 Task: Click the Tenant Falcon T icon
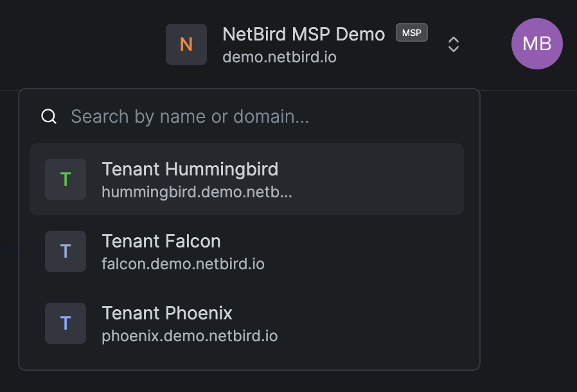(x=65, y=251)
